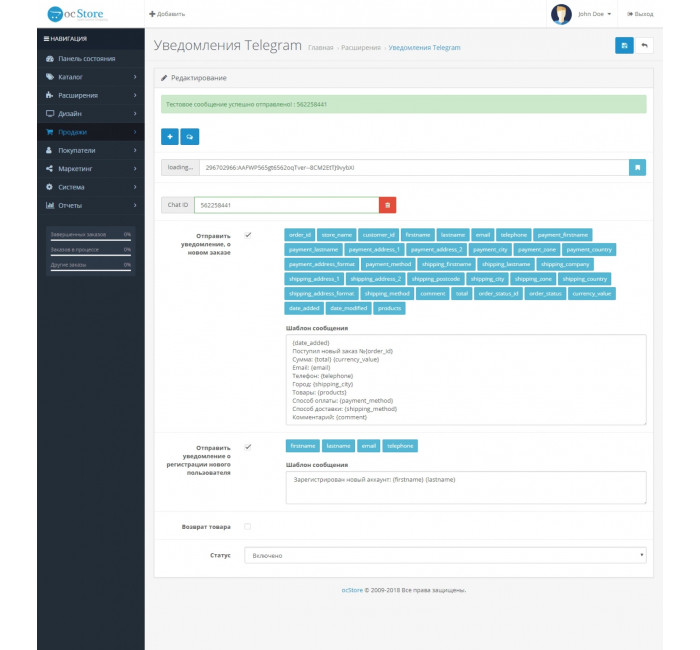Expand Расширения submenu chevron
Viewport: 700px width, 650px height.
coord(135,95)
